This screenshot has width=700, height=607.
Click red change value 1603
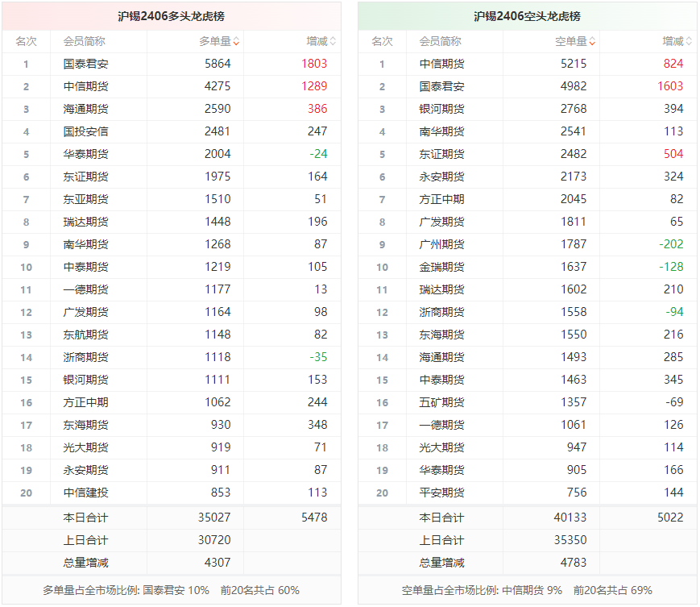670,86
